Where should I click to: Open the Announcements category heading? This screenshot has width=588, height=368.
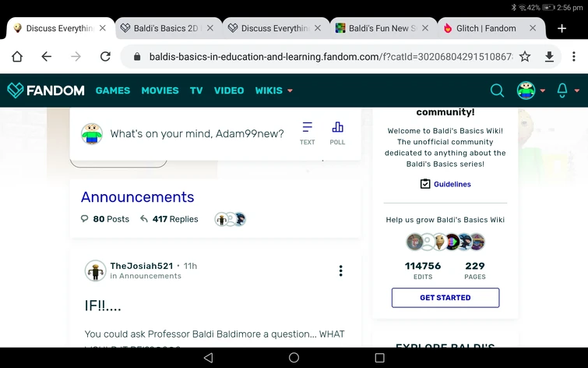[138, 197]
